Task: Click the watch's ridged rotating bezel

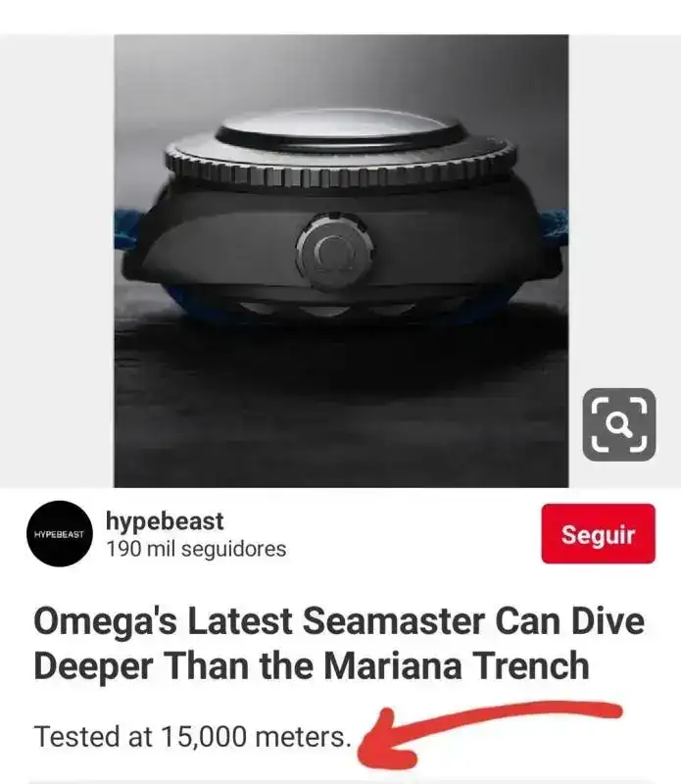Action: [341, 164]
